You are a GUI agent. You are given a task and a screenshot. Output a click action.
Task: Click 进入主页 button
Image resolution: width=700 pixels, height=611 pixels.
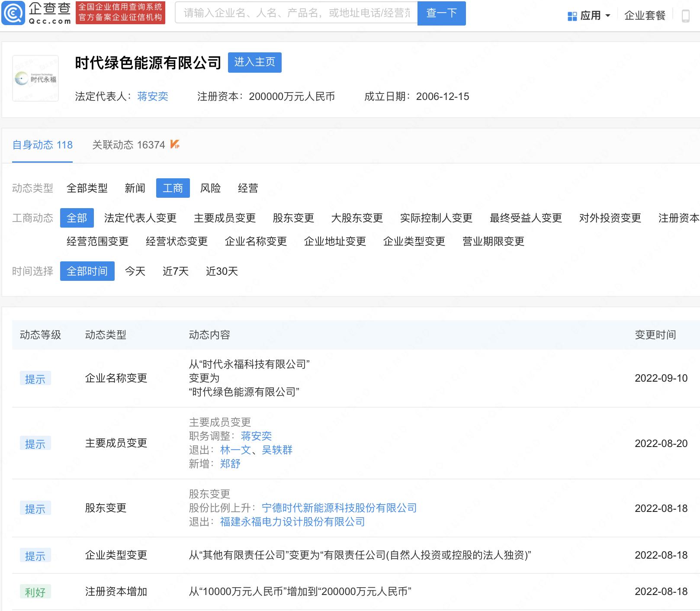point(254,62)
